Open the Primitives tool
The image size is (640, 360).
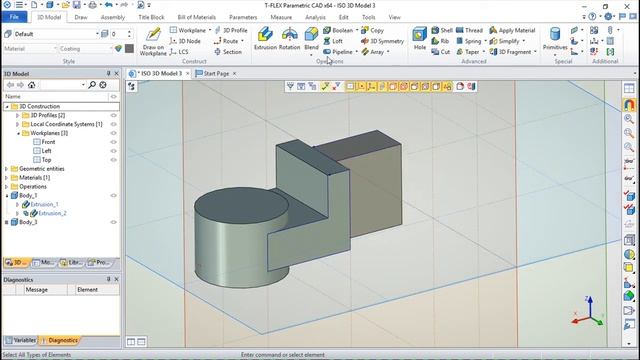[555, 39]
